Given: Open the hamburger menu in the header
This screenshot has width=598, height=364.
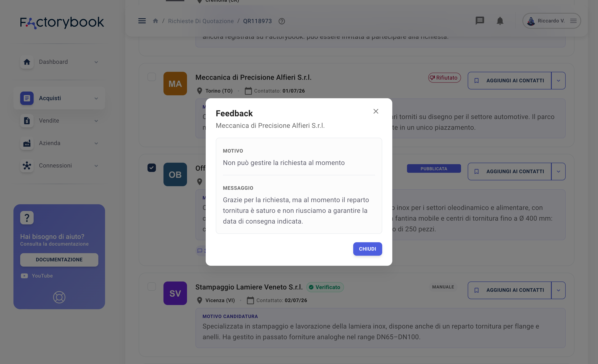Looking at the screenshot, I should (142, 21).
